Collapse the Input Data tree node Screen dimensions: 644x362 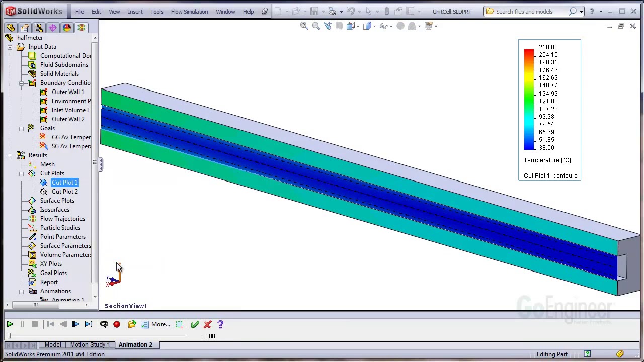point(10,47)
